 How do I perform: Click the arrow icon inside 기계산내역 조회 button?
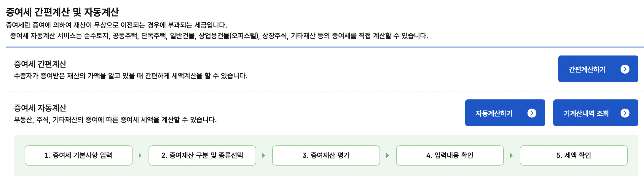pyautogui.click(x=625, y=113)
